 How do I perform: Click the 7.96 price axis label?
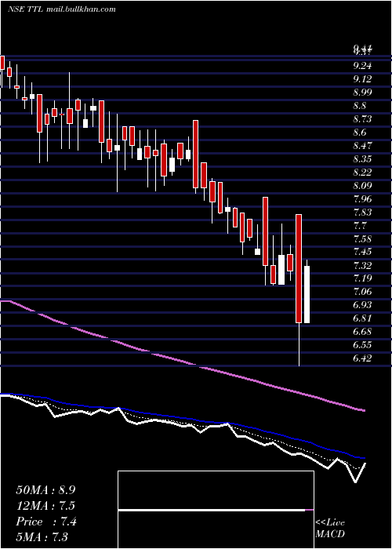[x=363, y=199]
